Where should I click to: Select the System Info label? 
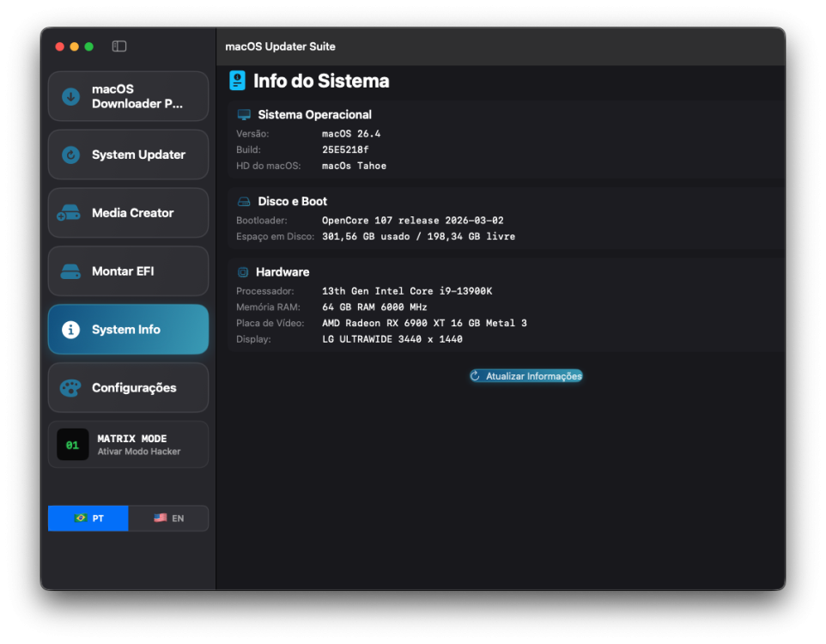126,330
